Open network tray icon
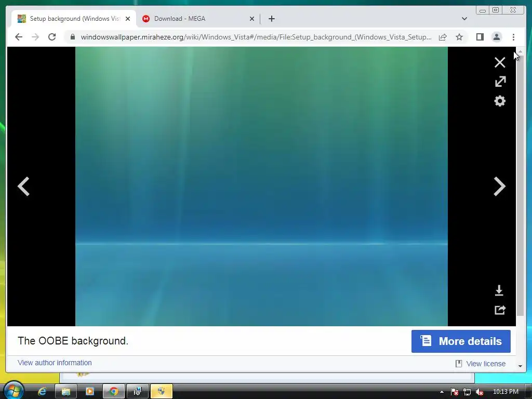 pos(467,392)
